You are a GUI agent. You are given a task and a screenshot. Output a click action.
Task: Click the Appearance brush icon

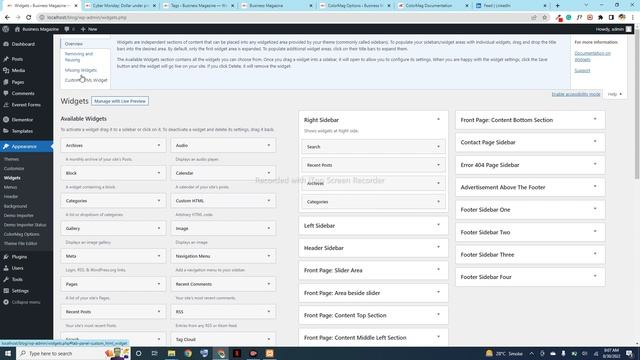pos(6,147)
